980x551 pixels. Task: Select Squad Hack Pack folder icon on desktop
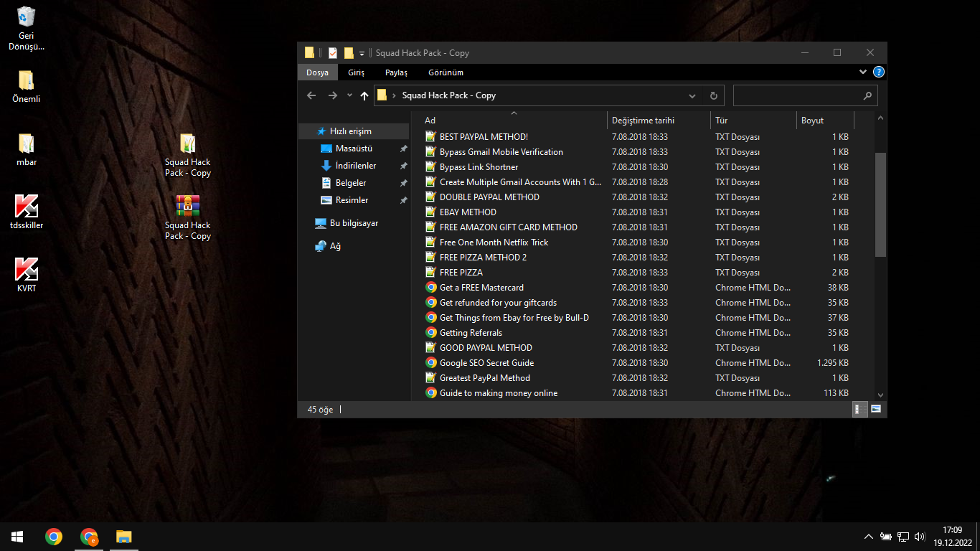pyautogui.click(x=188, y=155)
